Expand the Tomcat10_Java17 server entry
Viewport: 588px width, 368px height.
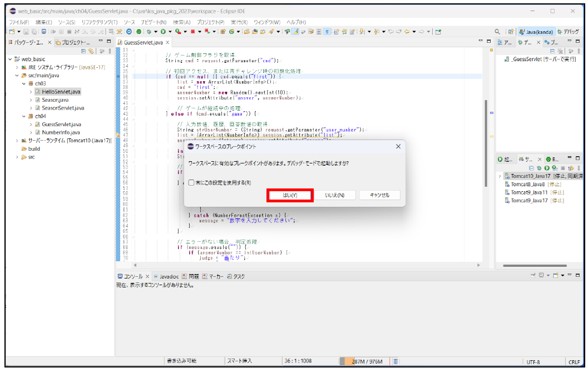point(500,176)
